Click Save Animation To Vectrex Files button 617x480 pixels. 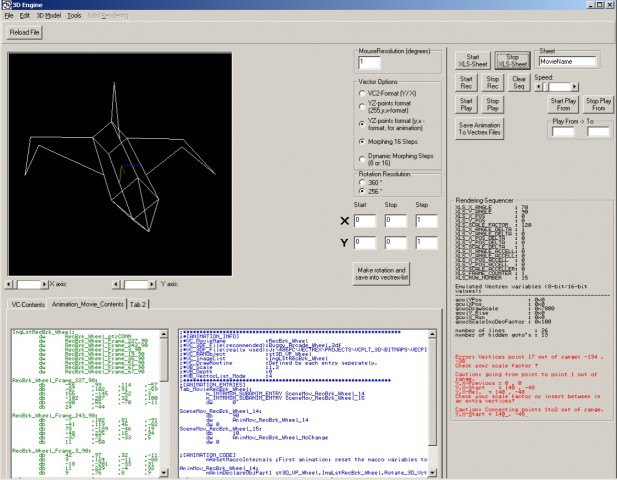coord(479,128)
